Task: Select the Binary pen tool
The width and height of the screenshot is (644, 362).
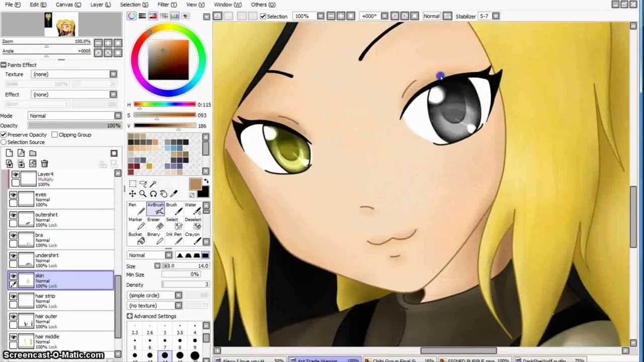Action: click(155, 238)
